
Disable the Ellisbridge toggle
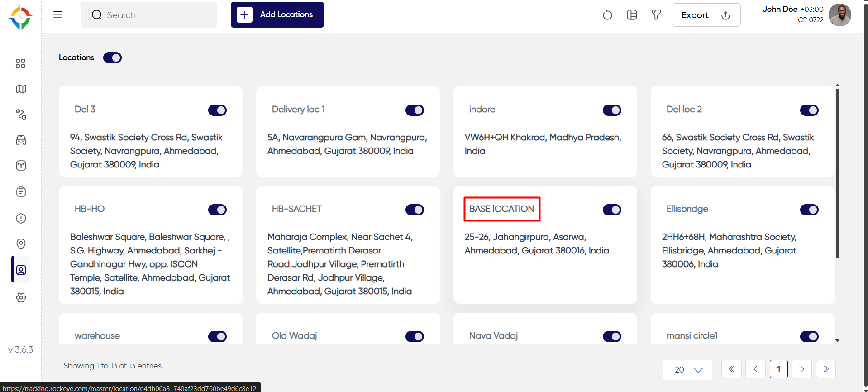click(x=809, y=210)
